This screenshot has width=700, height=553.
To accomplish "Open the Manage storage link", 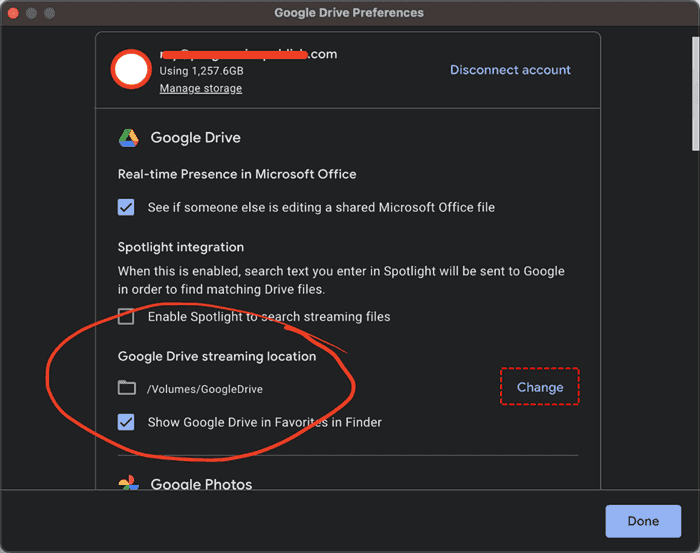I will click(x=200, y=88).
